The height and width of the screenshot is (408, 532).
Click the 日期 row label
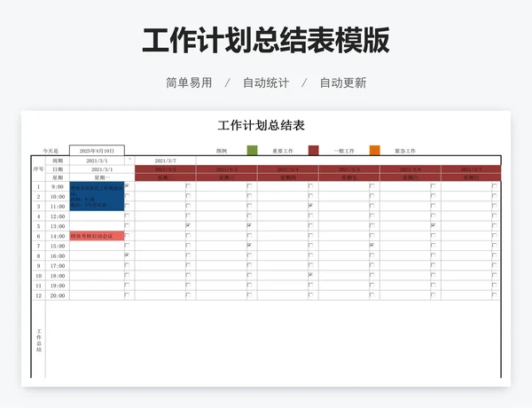point(58,169)
